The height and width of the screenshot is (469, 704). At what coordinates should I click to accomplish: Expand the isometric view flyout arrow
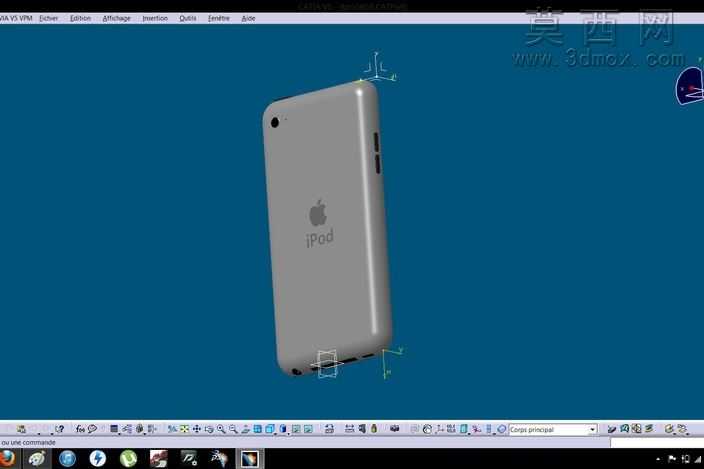(x=275, y=433)
